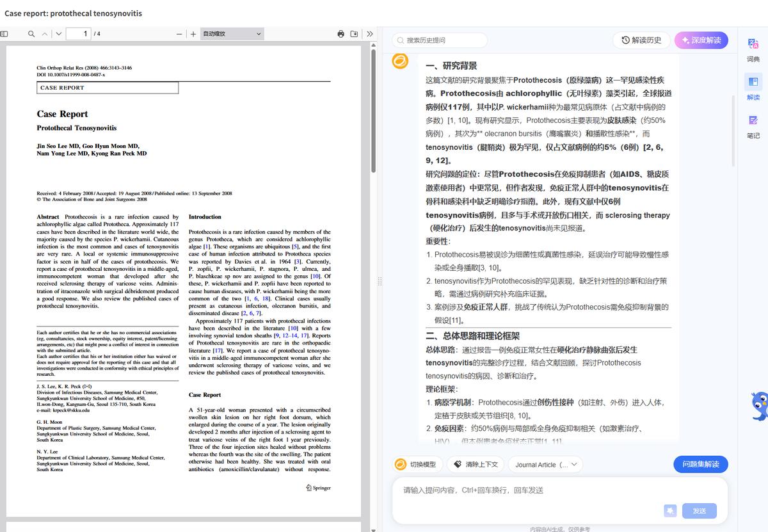
Task: Expand the Journal Article dropdown
Action: click(x=545, y=464)
